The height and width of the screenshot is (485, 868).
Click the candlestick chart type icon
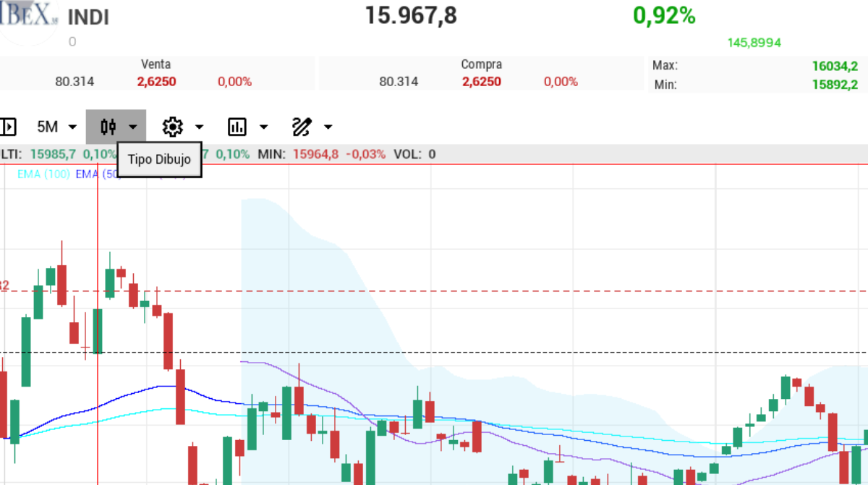(x=109, y=127)
